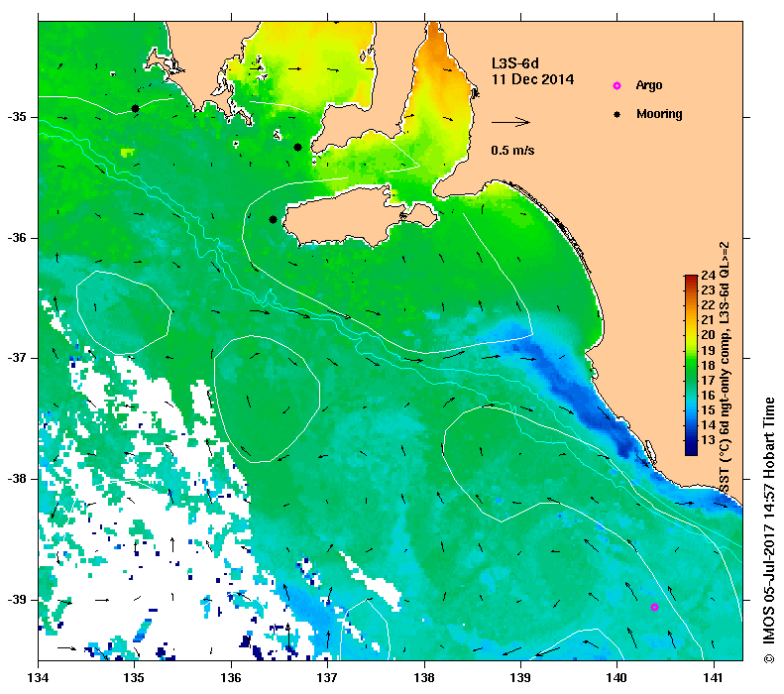Click the 'Argo' legend label

649,85
